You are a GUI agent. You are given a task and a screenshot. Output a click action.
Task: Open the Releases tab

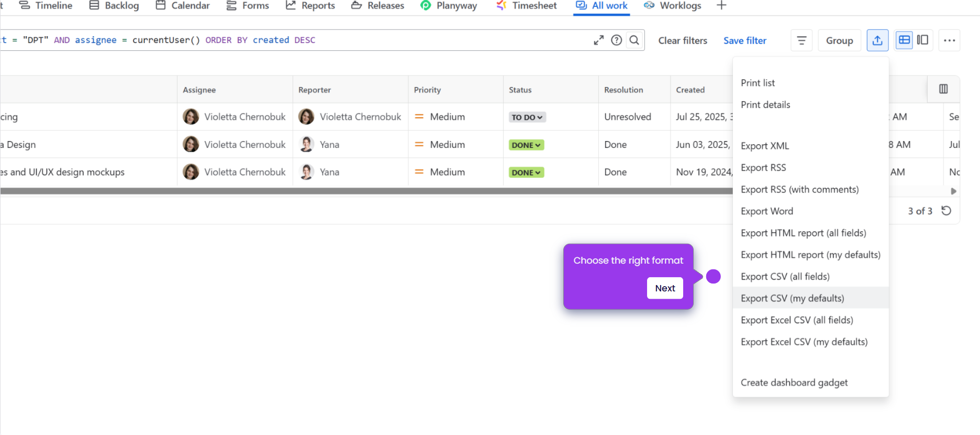377,6
